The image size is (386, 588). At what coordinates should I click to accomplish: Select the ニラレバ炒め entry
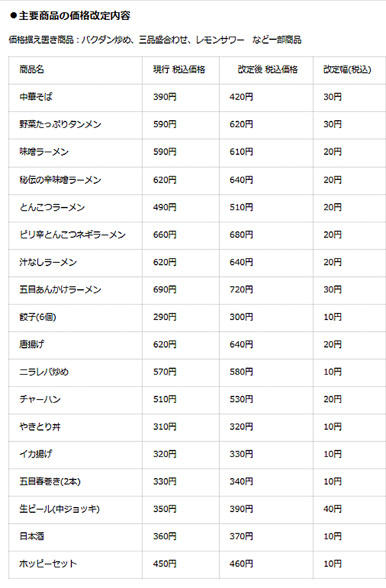(44, 371)
